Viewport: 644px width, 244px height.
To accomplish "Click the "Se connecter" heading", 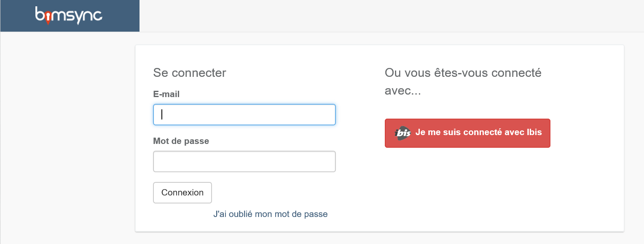I will point(190,73).
